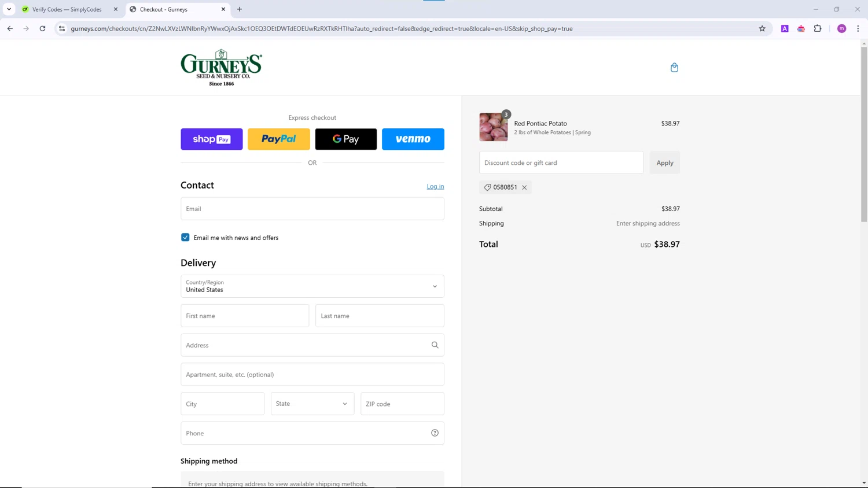Image resolution: width=868 pixels, height=488 pixels.
Task: Bookmark this page with the star icon
Action: coord(762,28)
